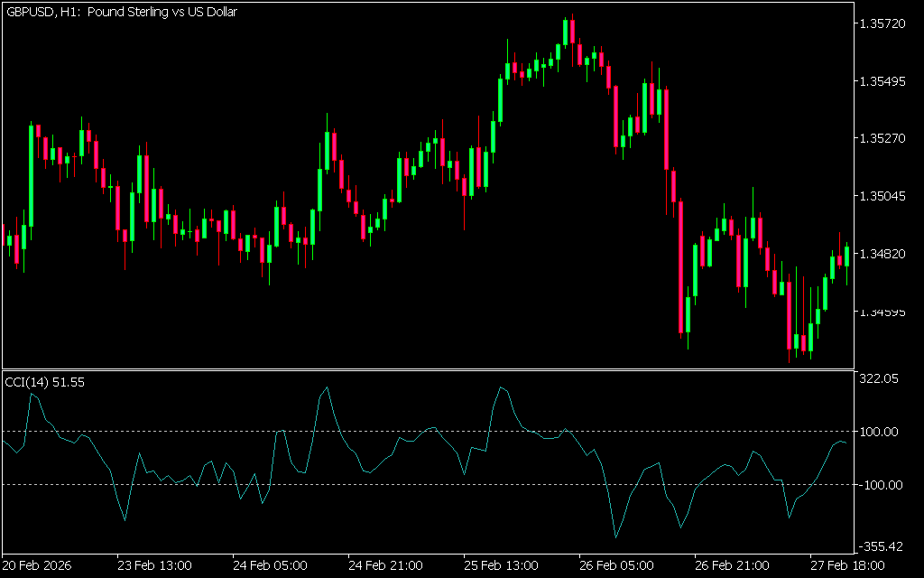Click the CCI(14) 51.55 indicator label
The image size is (924, 578).
point(45,383)
